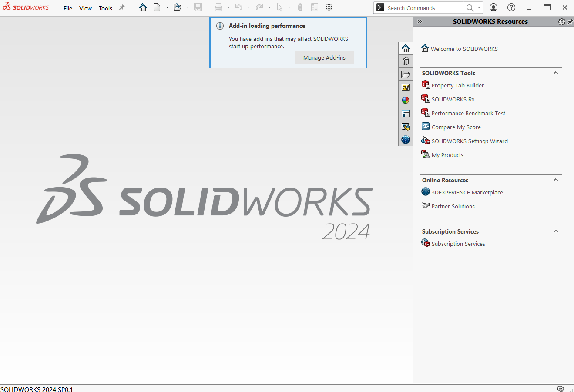Open the Design Library tab icon

(x=406, y=61)
